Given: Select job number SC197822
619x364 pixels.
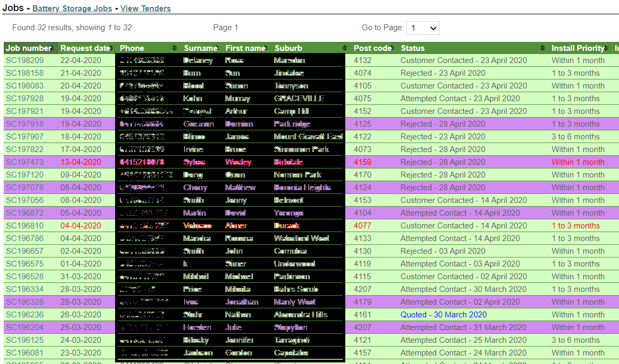Looking at the screenshot, I should click(25, 149).
